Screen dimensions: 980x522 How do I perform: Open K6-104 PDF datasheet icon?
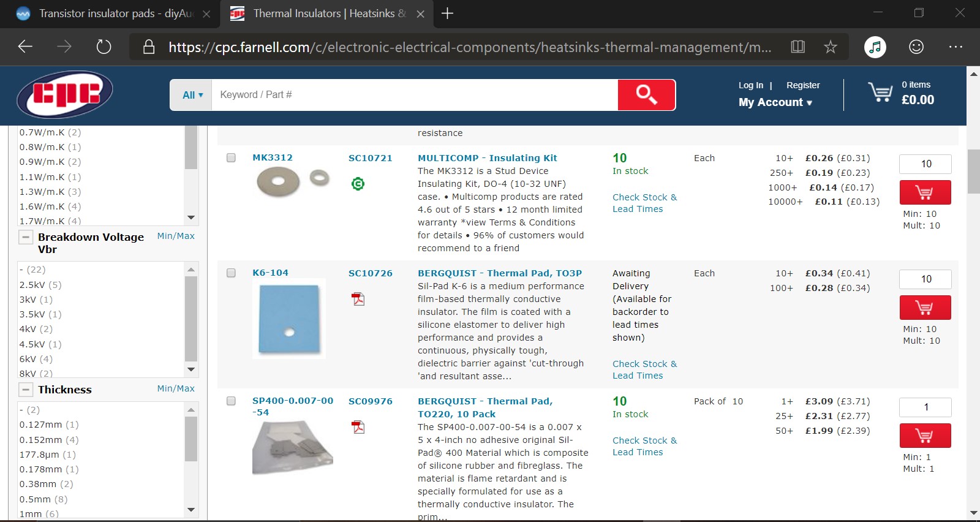point(358,299)
